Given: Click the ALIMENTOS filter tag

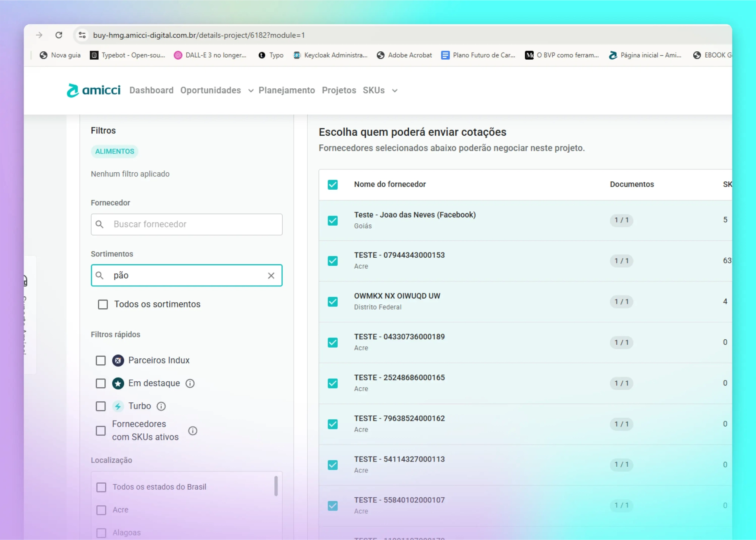Looking at the screenshot, I should (x=115, y=151).
